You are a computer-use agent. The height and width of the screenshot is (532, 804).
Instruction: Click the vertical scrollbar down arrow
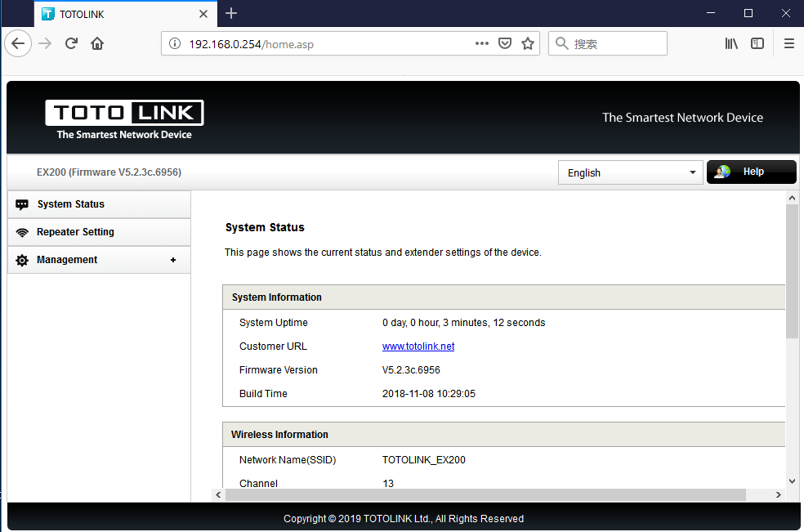pyautogui.click(x=793, y=481)
